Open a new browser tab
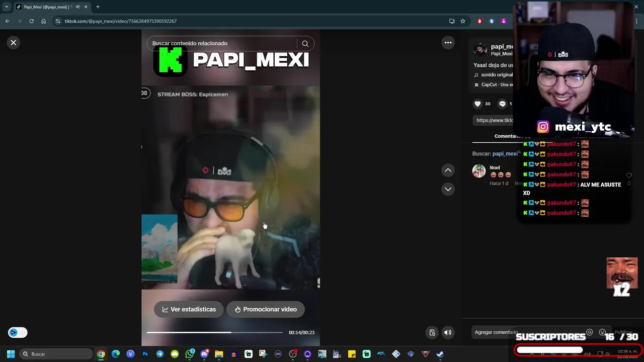 [98, 7]
